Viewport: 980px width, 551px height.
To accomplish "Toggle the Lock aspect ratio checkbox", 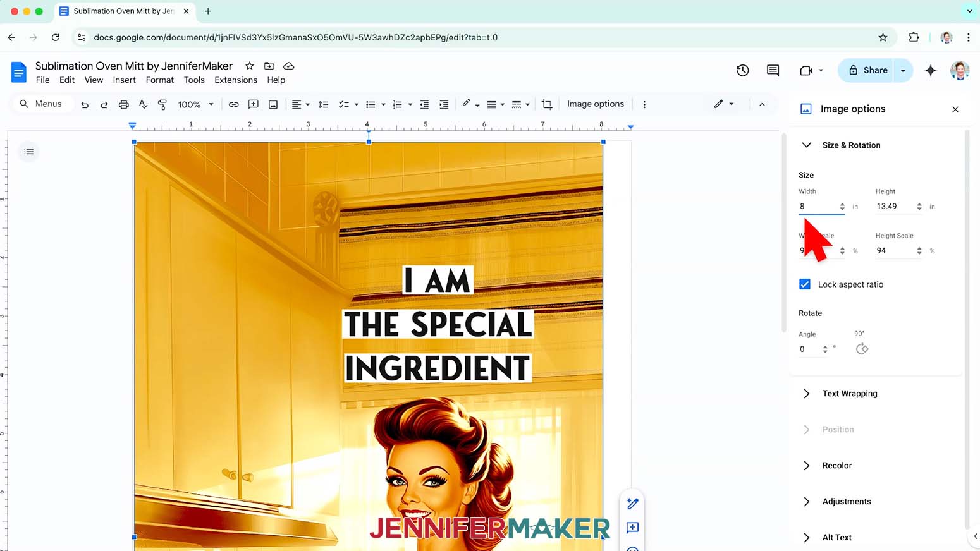I will (x=805, y=284).
